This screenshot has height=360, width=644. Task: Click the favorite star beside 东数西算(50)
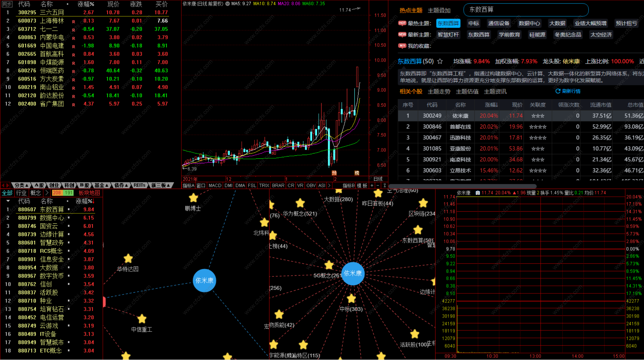click(440, 61)
